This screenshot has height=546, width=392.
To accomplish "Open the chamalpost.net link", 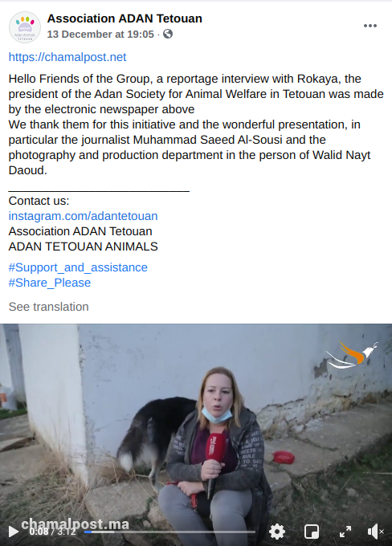I will (67, 57).
